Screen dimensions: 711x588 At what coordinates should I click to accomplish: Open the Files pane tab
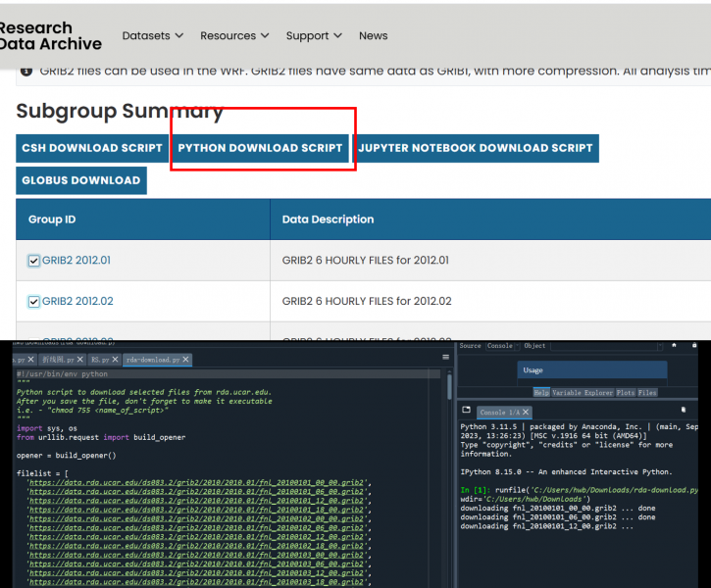[647, 392]
